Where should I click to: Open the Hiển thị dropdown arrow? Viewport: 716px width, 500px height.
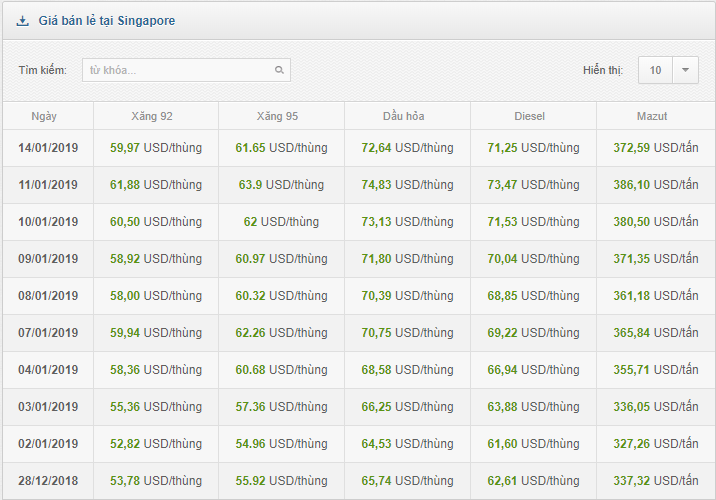click(685, 70)
